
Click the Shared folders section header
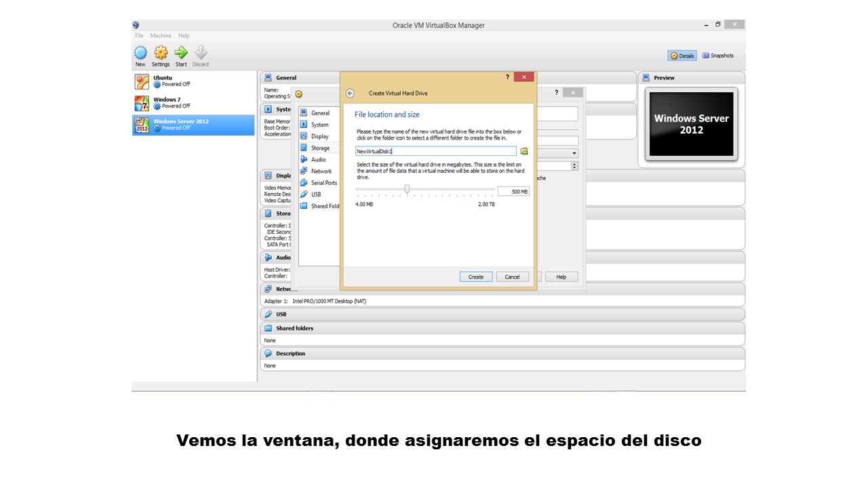(502, 328)
